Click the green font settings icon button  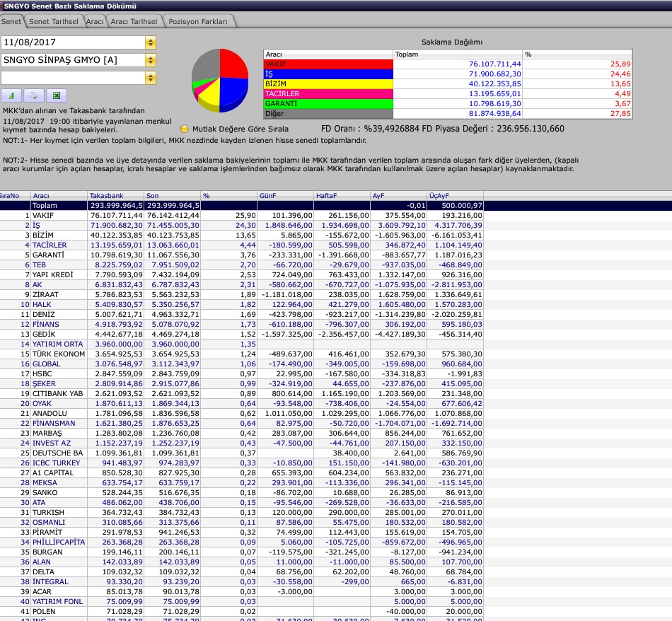[x=11, y=95]
